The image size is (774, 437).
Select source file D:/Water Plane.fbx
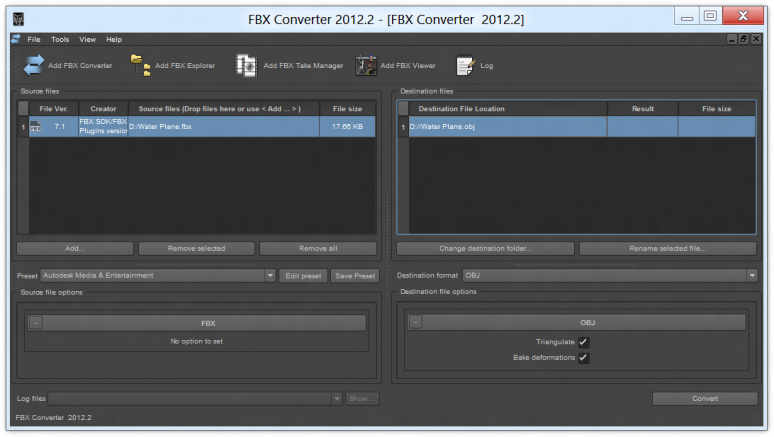[224, 126]
